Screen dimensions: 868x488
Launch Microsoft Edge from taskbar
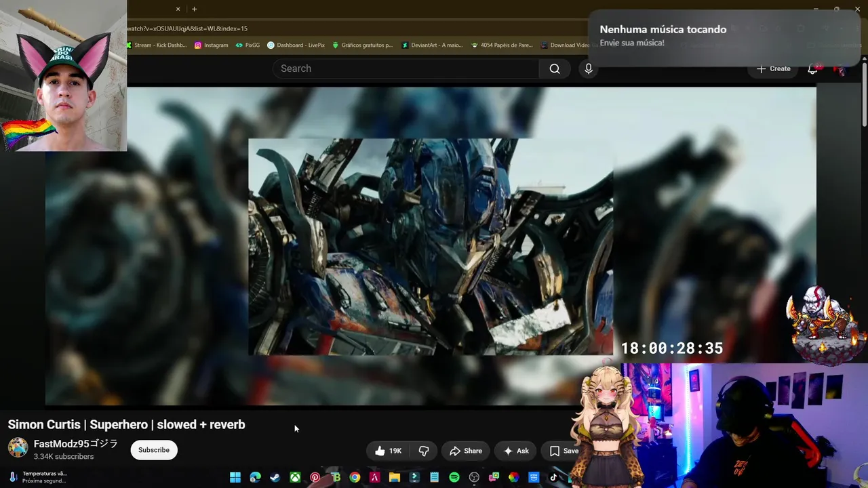point(255,477)
